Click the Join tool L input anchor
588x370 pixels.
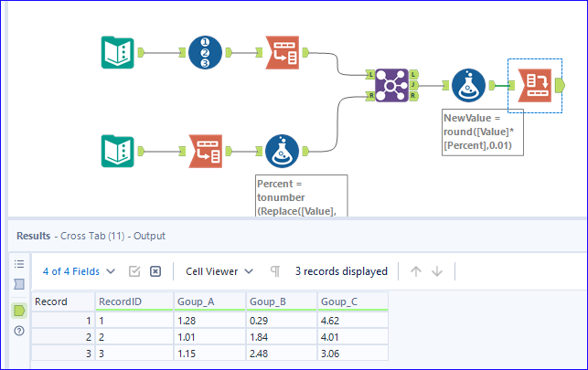370,74
